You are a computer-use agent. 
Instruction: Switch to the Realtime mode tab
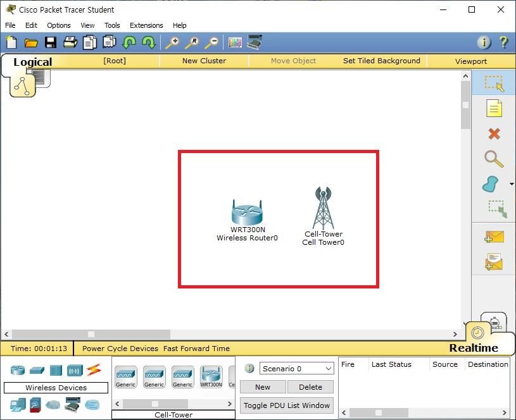pyautogui.click(x=474, y=348)
